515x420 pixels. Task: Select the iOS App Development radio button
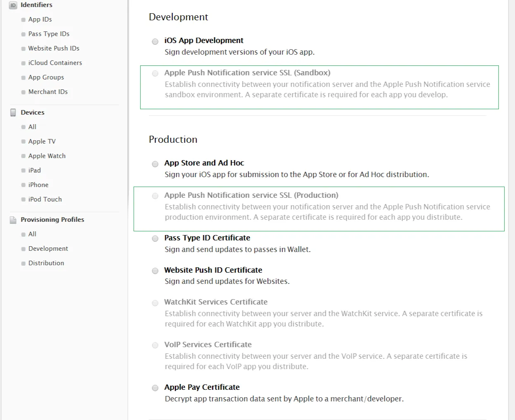155,41
